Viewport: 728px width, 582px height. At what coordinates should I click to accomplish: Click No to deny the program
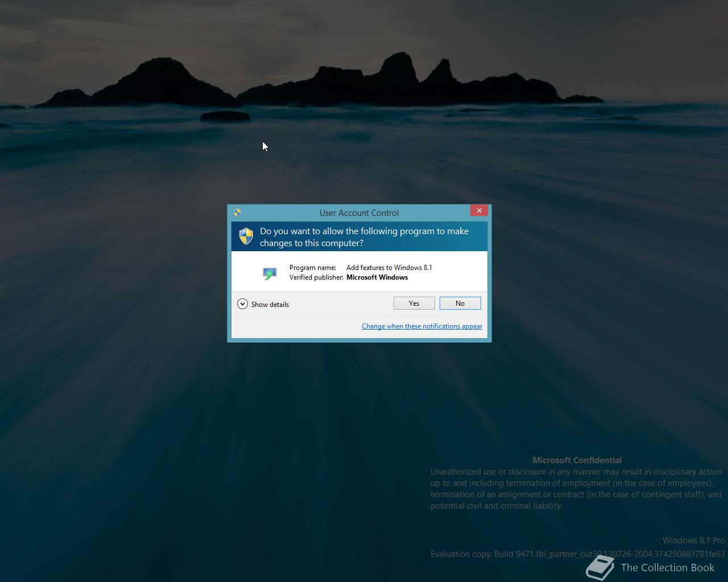tap(460, 304)
